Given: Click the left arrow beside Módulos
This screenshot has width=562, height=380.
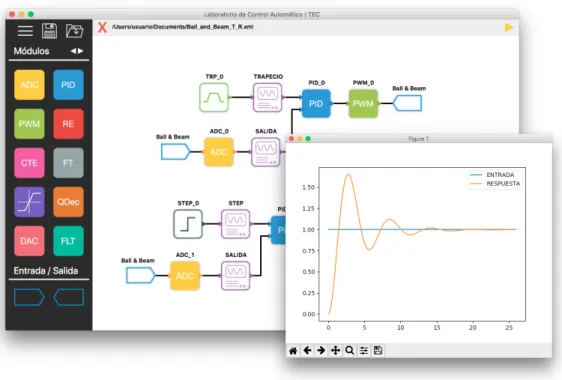Looking at the screenshot, I should click(73, 51).
